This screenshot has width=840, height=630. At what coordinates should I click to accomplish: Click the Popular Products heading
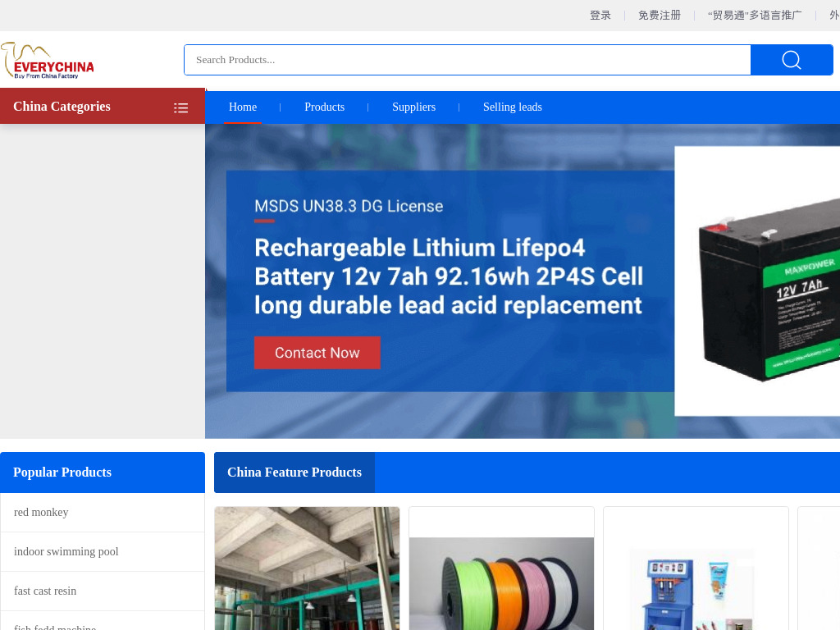coord(62,472)
